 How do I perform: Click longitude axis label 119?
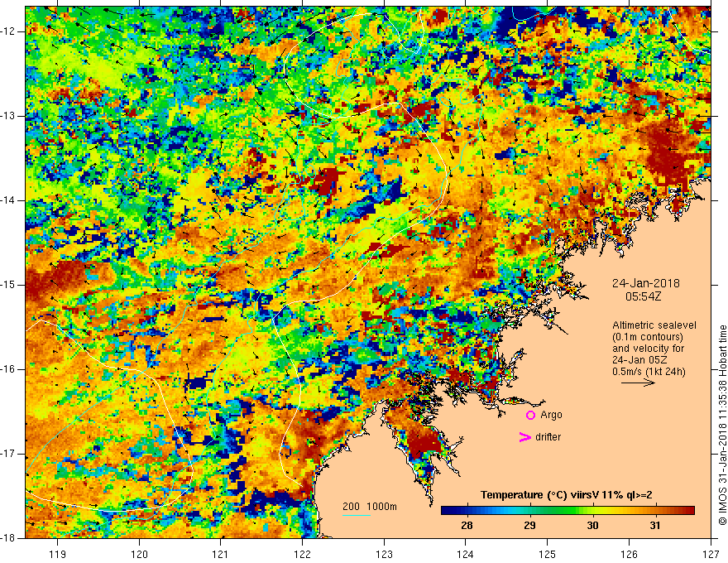(58, 554)
